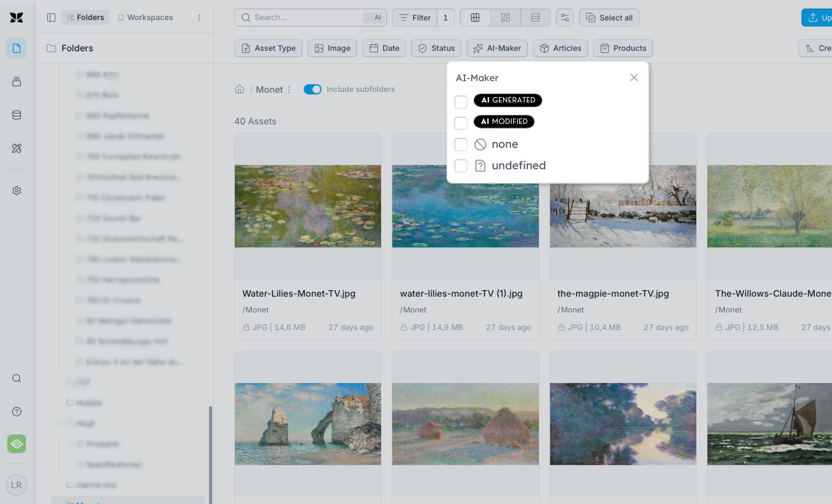The height and width of the screenshot is (504, 832).
Task: Check the AI MODIFIED checkbox
Action: [461, 123]
